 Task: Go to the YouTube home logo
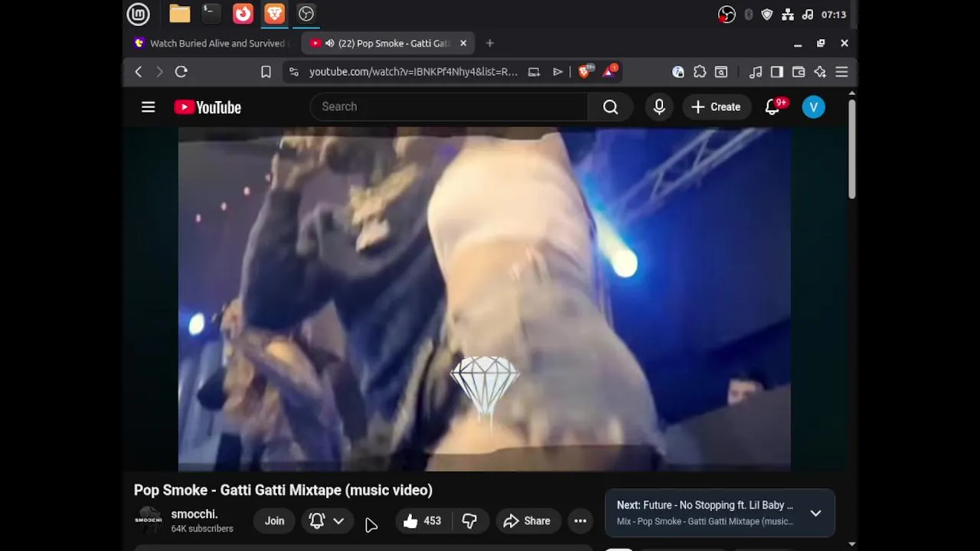[x=207, y=107]
